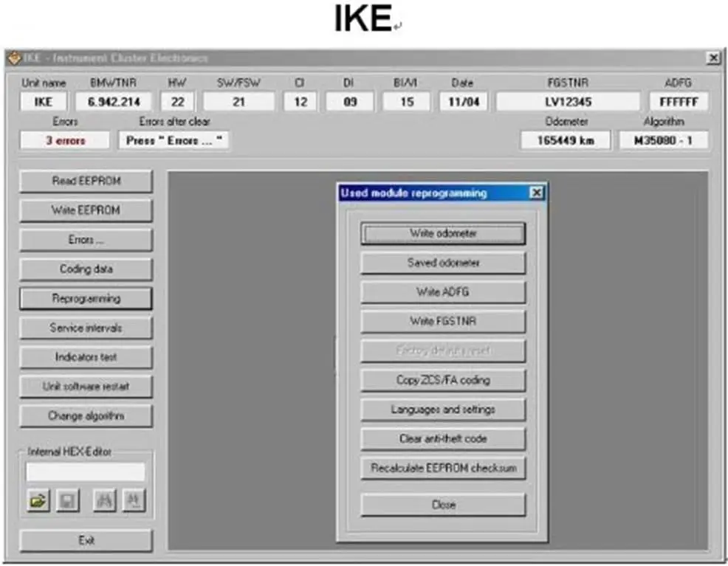Open the Errors panel
Image resolution: width=728 pixels, height=566 pixels.
86,240
